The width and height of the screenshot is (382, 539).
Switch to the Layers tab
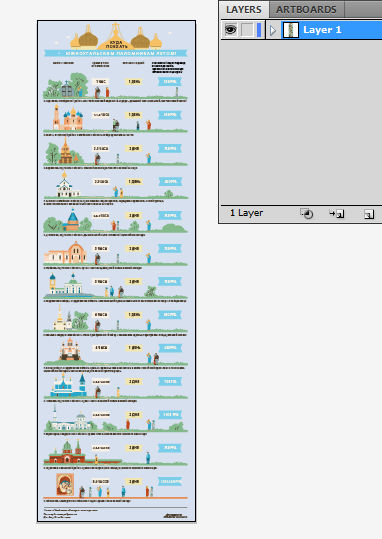tap(244, 9)
